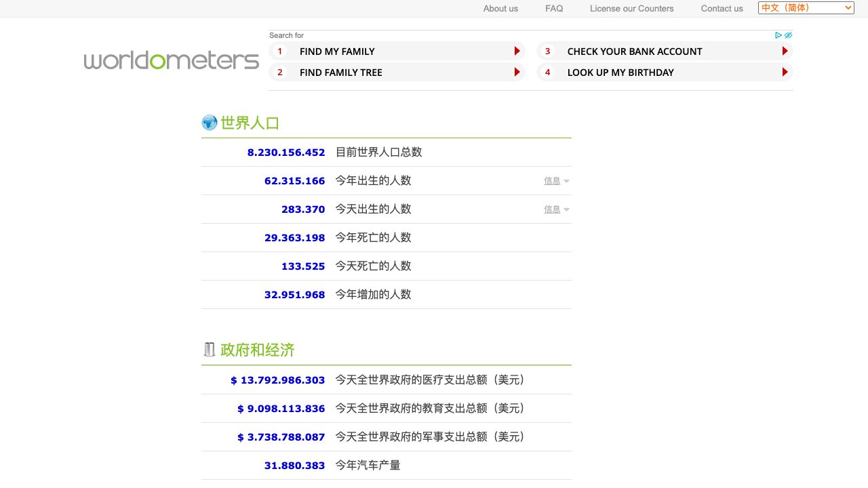Expand 信息 for 今天出生的人数
This screenshot has height=488, width=868.
tap(556, 209)
